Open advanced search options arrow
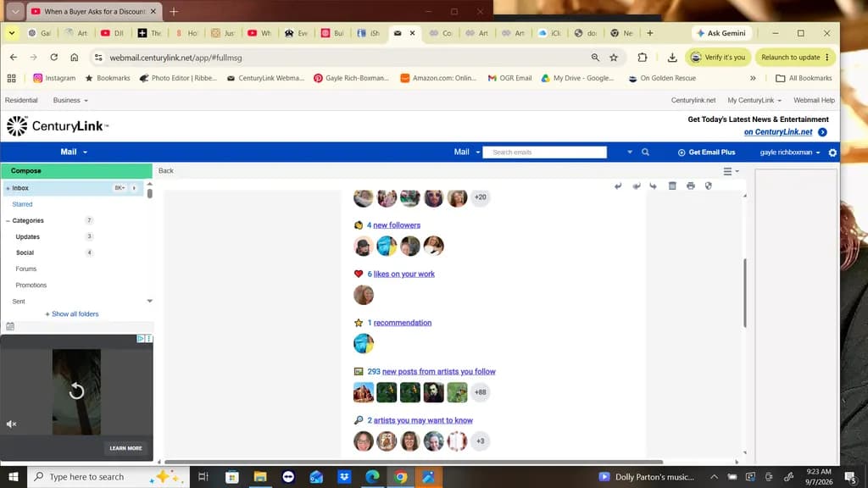The image size is (868, 488). [x=630, y=152]
